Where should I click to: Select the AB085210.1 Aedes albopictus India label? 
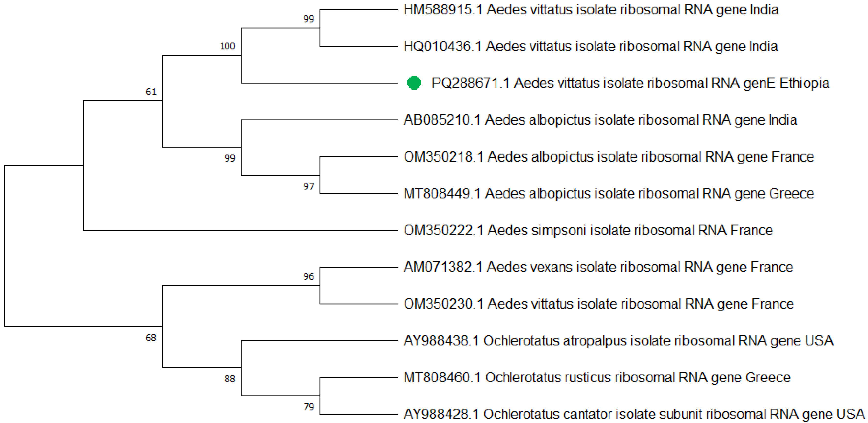[600, 120]
